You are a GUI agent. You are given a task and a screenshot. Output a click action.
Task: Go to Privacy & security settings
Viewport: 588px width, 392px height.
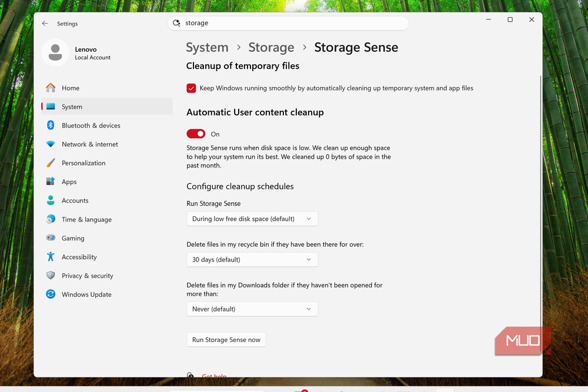pyautogui.click(x=107, y=276)
